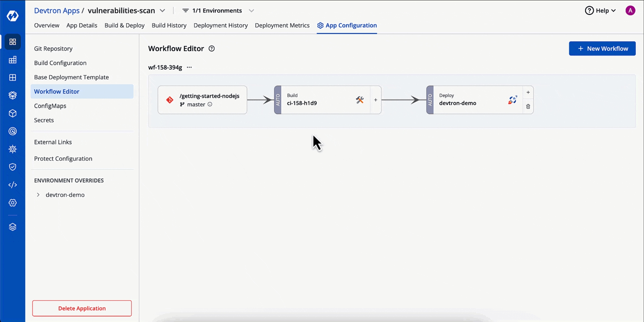This screenshot has width=644, height=322.
Task: Open External Links section
Action: point(53,142)
